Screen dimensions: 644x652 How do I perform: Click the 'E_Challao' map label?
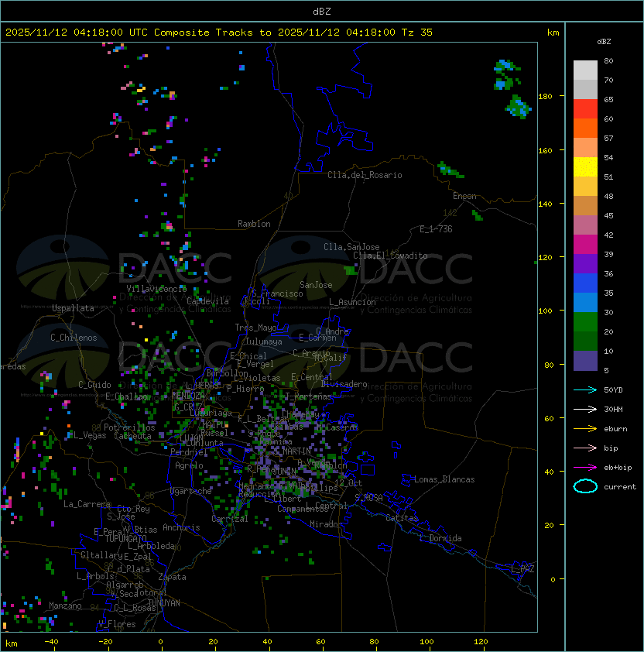point(126,396)
